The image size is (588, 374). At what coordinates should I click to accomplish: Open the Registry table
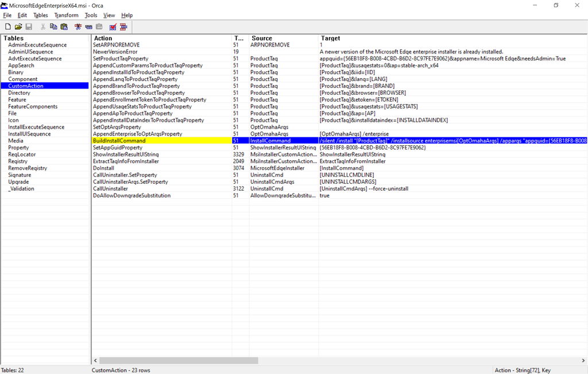pyautogui.click(x=18, y=161)
